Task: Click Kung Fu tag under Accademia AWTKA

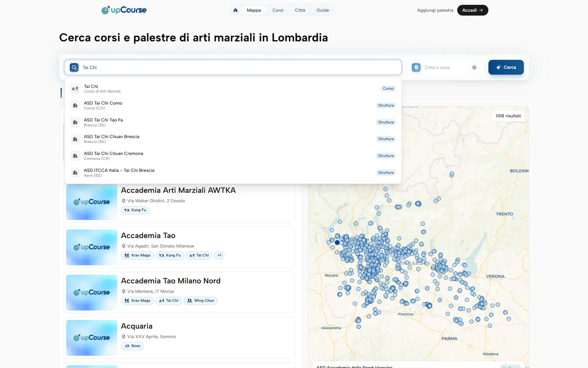Action: [135, 210]
